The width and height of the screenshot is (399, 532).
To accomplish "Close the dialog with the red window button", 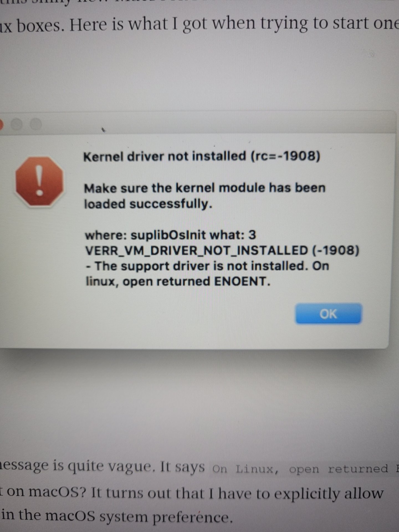I will (x=1, y=125).
